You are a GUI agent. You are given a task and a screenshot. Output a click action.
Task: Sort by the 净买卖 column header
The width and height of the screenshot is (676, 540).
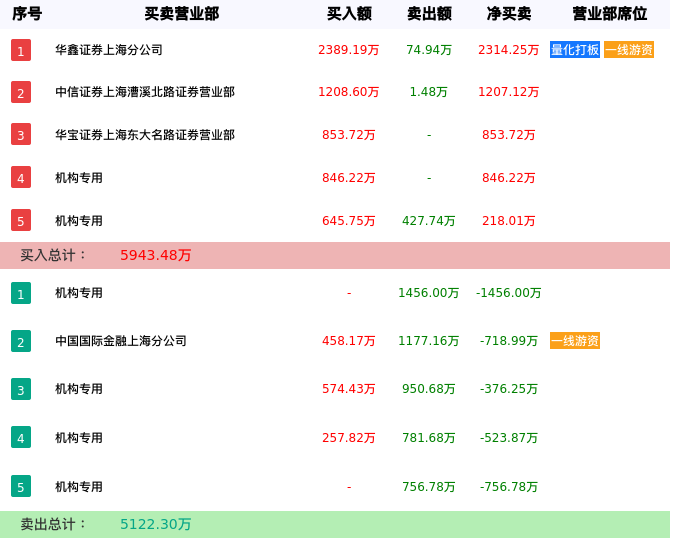(x=509, y=14)
